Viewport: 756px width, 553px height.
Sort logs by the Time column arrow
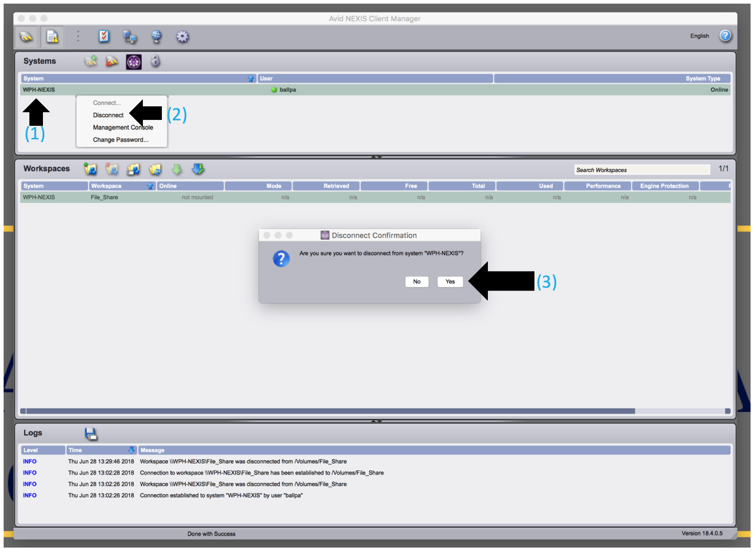[x=131, y=450]
